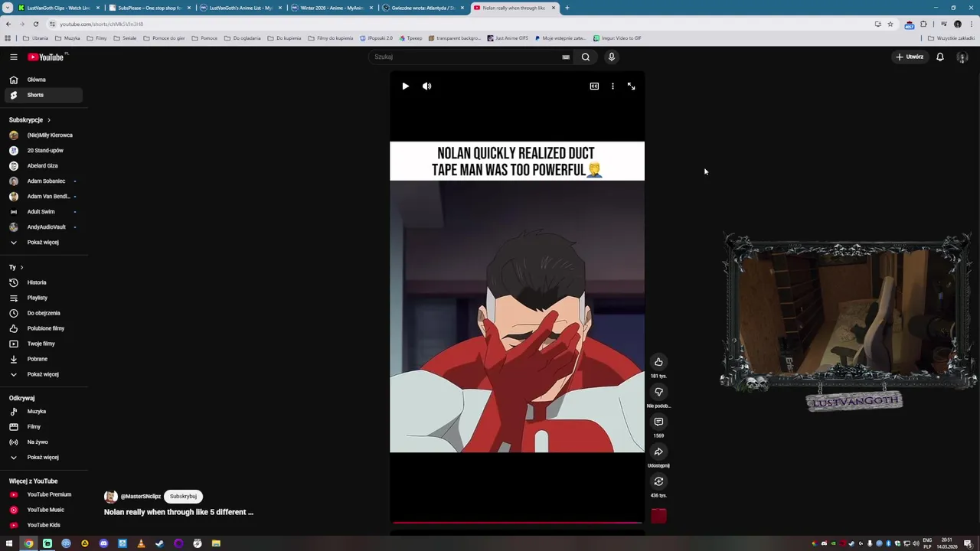The width and height of the screenshot is (980, 551).
Task: Open the Adam Sobaniec subscription
Action: coord(43,181)
